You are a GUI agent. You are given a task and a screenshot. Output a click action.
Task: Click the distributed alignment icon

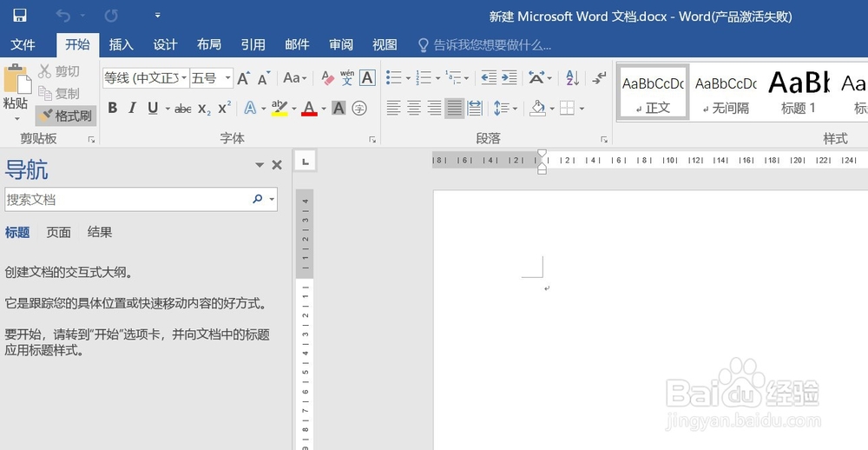click(x=475, y=108)
